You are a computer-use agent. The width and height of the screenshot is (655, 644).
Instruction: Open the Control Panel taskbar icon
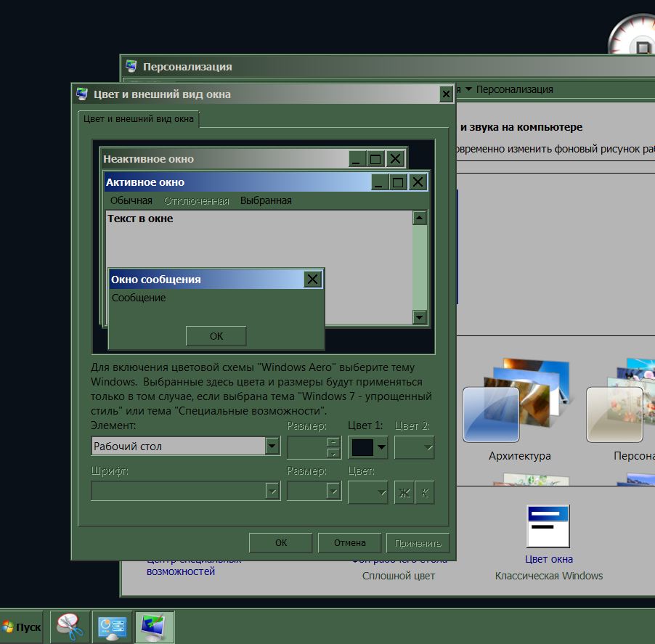click(113, 627)
